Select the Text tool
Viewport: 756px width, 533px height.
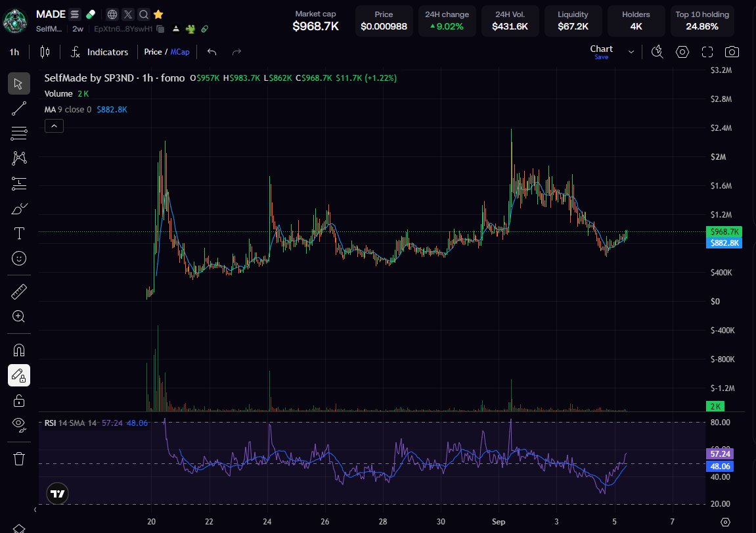19,233
